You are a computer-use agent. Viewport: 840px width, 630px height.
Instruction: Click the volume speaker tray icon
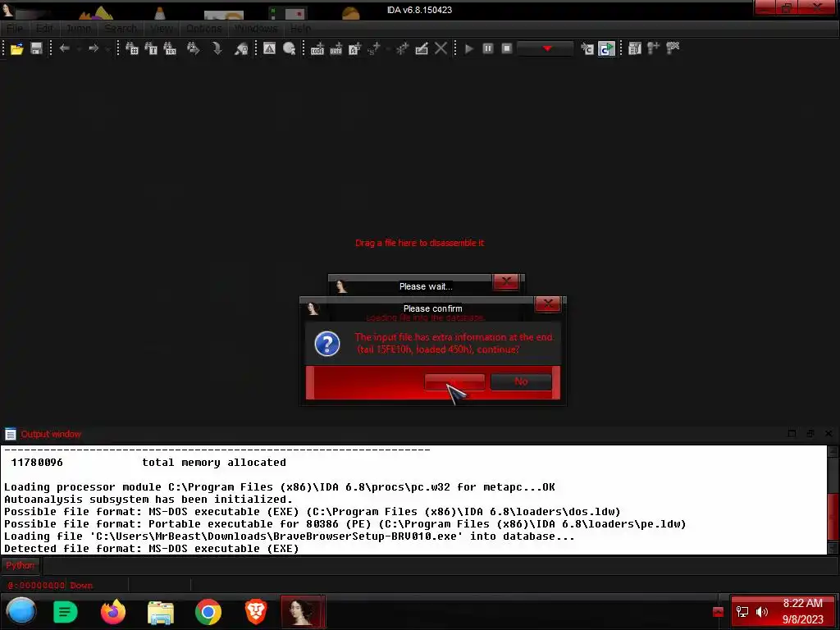pos(761,612)
